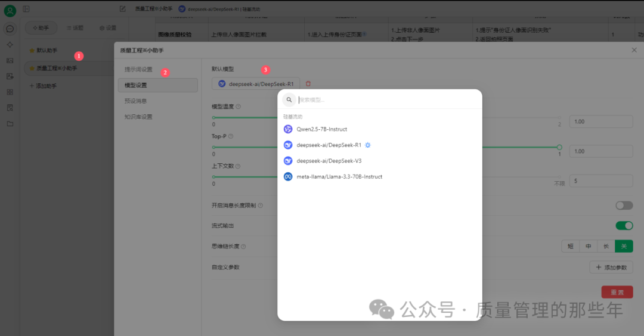This screenshot has width=644, height=336.
Task: Click the DeepSeek logo of the DeepSeek-V3 entry
Action: coord(288,161)
